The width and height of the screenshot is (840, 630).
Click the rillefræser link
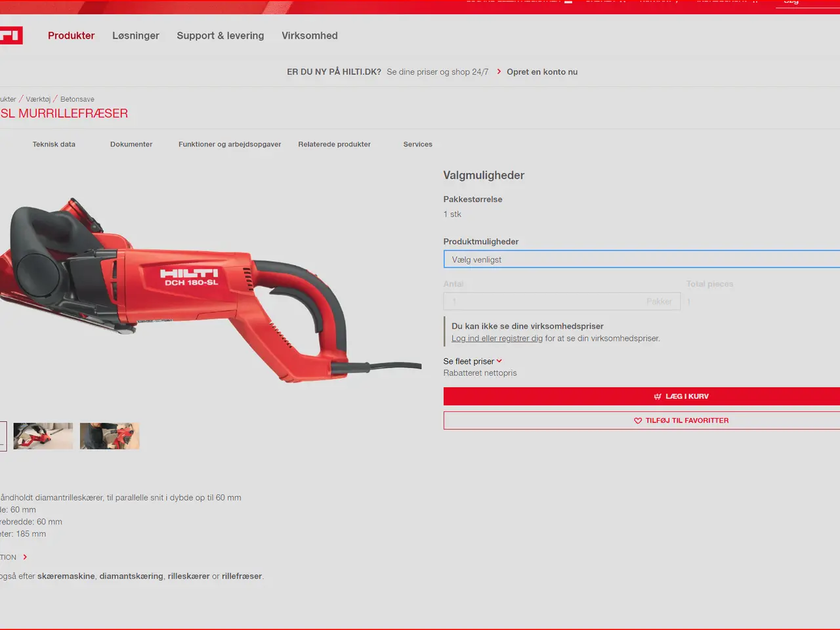[x=242, y=576]
